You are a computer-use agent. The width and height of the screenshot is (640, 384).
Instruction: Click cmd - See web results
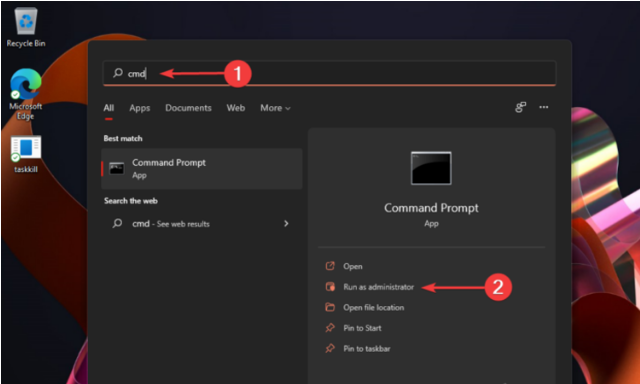point(202,224)
